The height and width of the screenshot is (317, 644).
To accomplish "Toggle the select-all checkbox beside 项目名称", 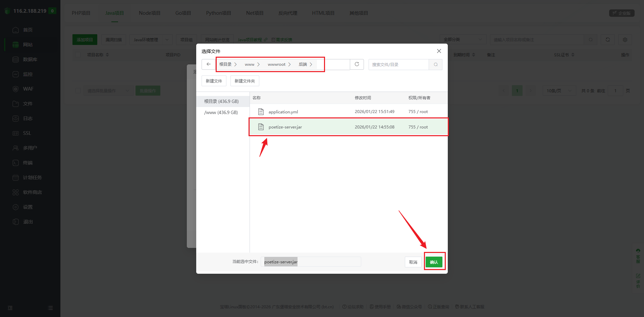I will click(78, 55).
